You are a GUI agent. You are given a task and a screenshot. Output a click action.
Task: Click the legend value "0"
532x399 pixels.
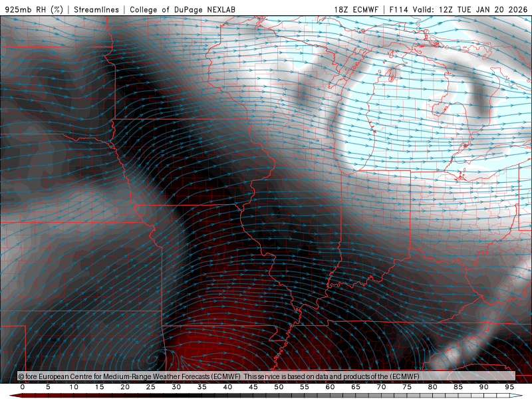tap(23, 387)
